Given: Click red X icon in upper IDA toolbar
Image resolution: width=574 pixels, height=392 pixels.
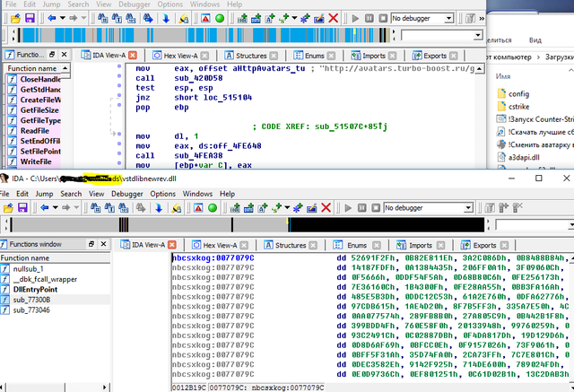Looking at the screenshot, I should click(x=333, y=18).
